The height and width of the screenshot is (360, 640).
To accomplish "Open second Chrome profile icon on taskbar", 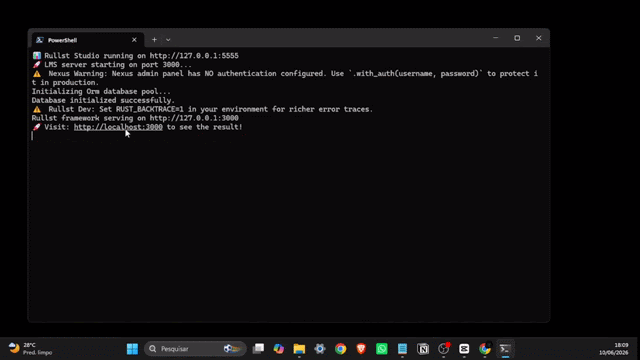I will coord(485,349).
